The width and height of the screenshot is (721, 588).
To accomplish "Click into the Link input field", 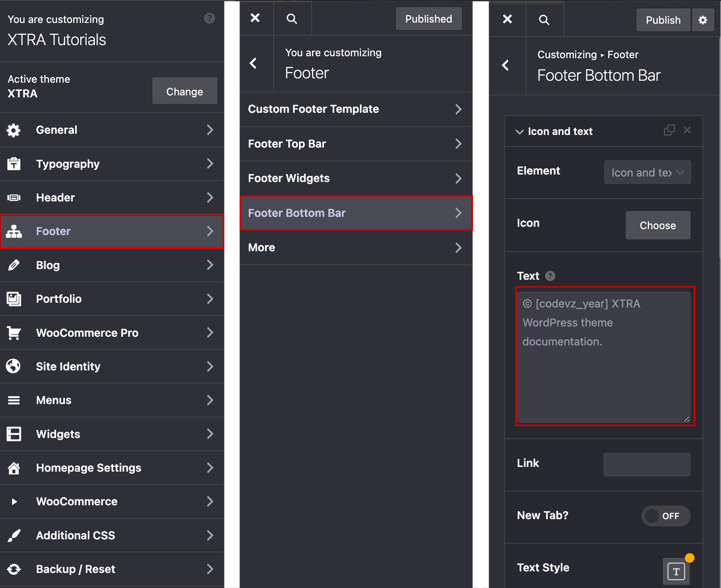I will pyautogui.click(x=647, y=464).
